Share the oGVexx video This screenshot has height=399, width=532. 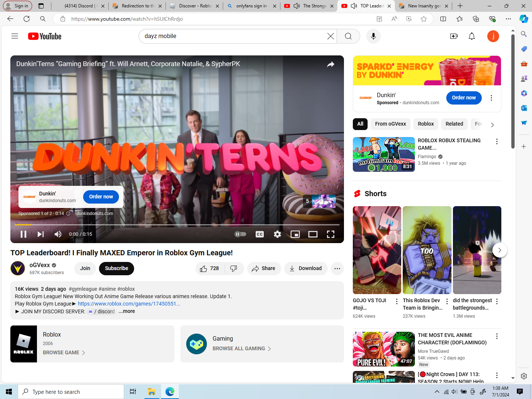[264, 269]
